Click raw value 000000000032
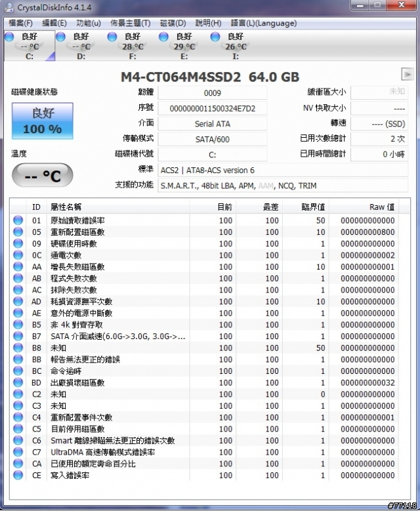The width and height of the screenshot is (420, 511). pyautogui.click(x=367, y=382)
